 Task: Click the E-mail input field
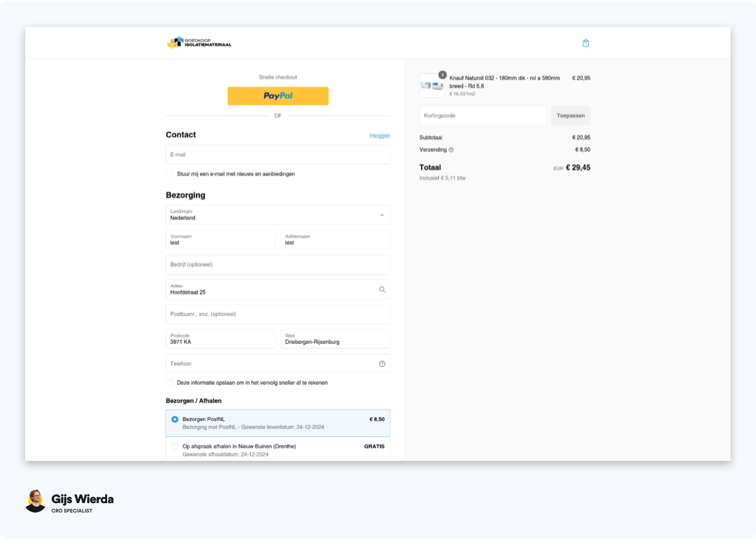coord(278,154)
